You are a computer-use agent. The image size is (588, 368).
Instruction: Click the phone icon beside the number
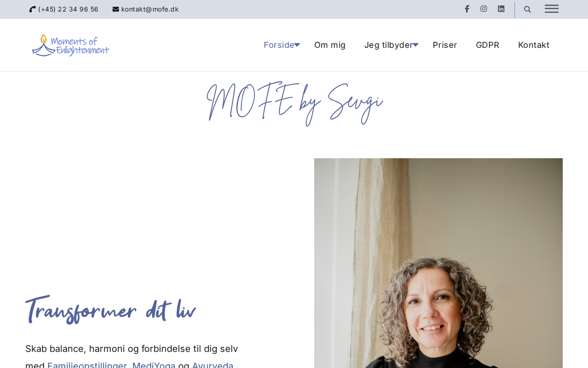pyautogui.click(x=33, y=9)
